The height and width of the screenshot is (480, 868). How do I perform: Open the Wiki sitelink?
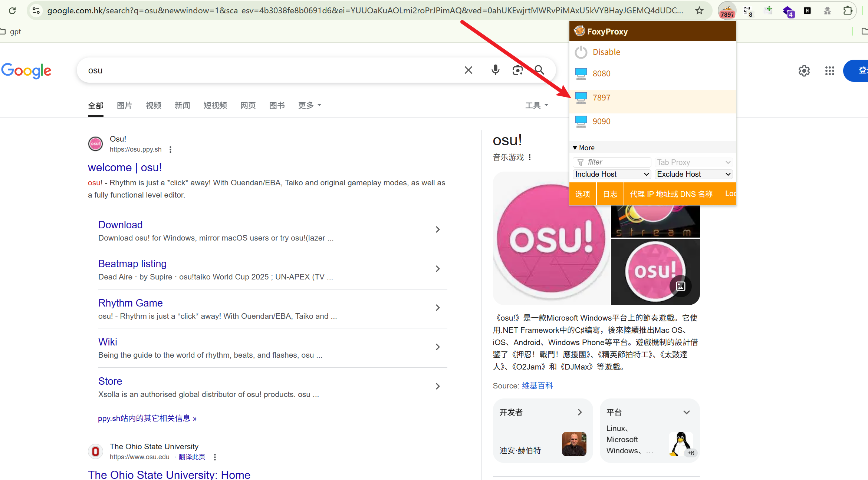coord(108,342)
